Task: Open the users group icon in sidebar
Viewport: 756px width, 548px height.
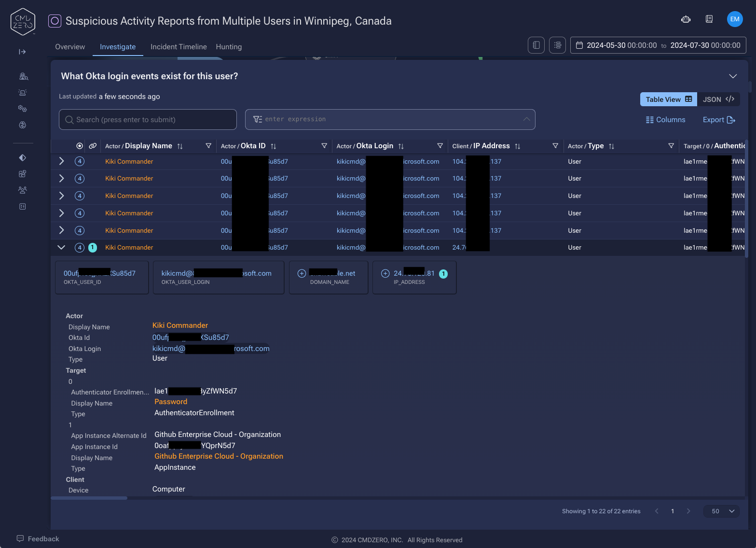Action: 22,190
